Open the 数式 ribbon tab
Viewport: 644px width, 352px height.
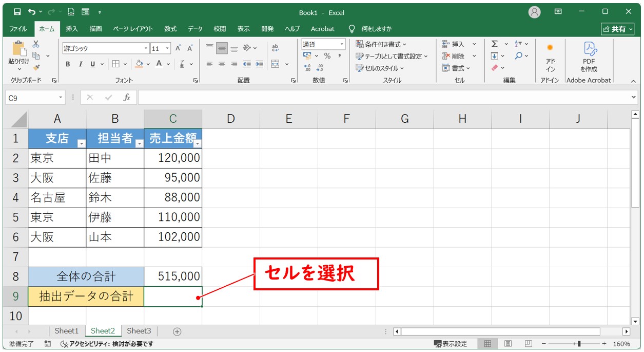(x=170, y=29)
